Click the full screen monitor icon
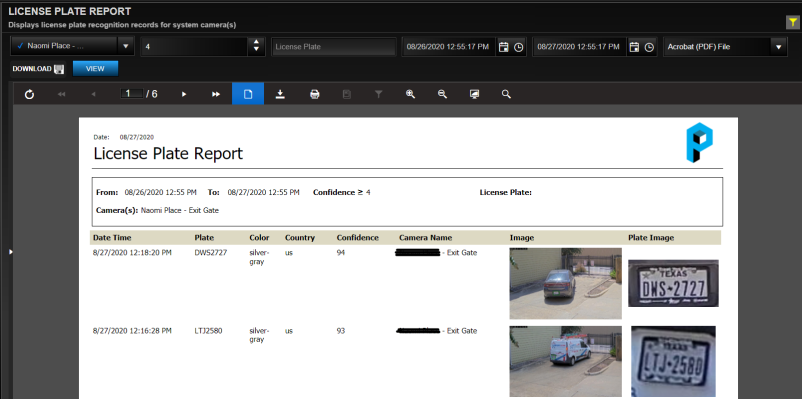 tap(475, 94)
